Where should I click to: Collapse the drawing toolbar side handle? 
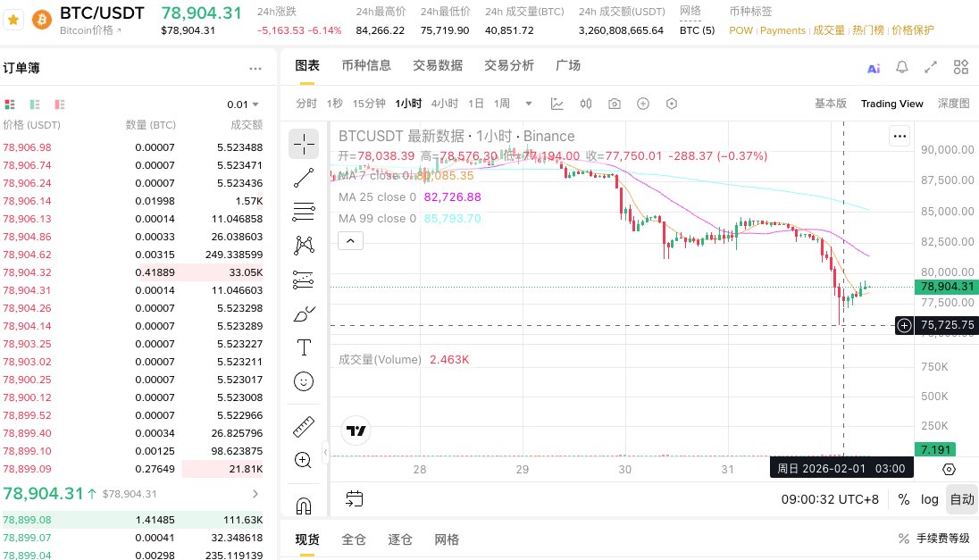325,453
